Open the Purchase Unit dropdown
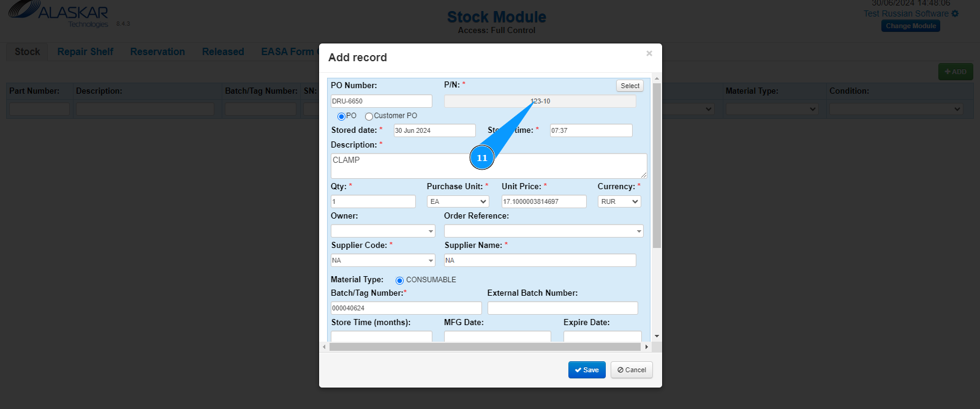 coord(458,201)
